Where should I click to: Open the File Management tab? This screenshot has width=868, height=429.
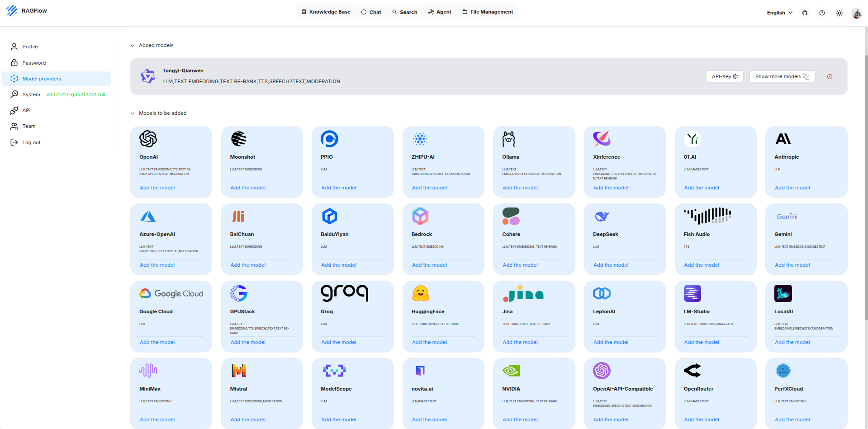(x=488, y=12)
